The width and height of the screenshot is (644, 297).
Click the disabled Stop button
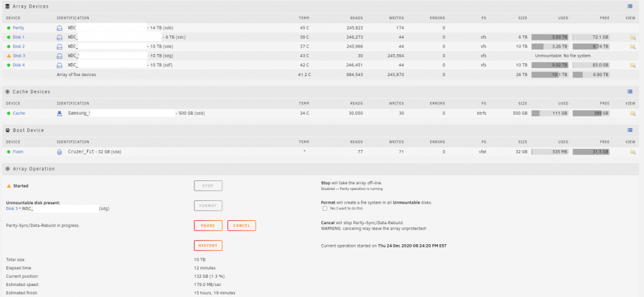click(208, 186)
